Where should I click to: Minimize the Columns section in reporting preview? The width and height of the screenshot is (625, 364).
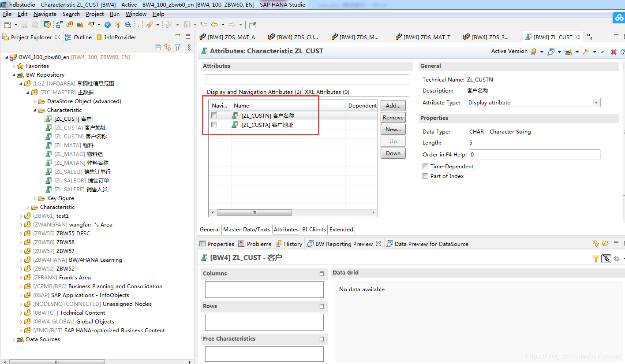[x=322, y=274]
